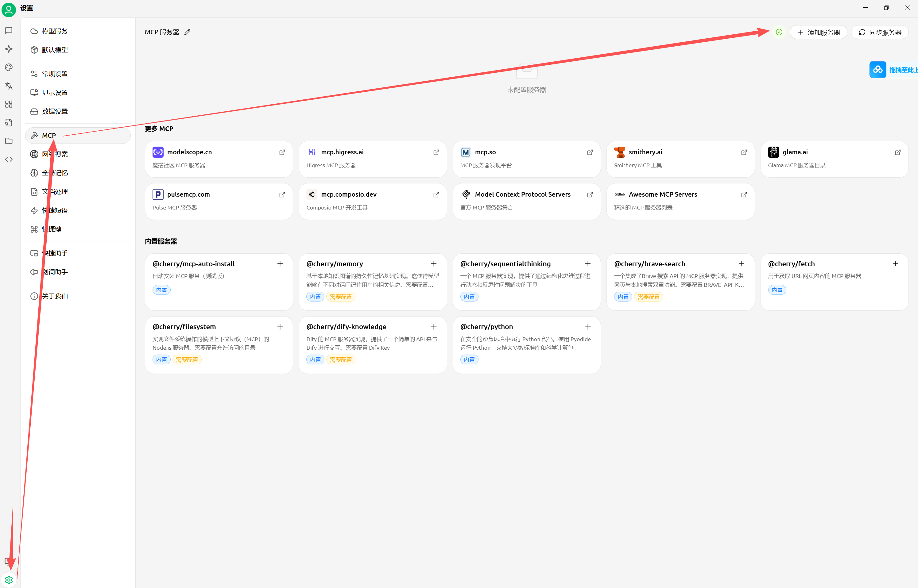This screenshot has height=588, width=918.
Task: Open the agents sparkle sidebar icon
Action: (9, 49)
